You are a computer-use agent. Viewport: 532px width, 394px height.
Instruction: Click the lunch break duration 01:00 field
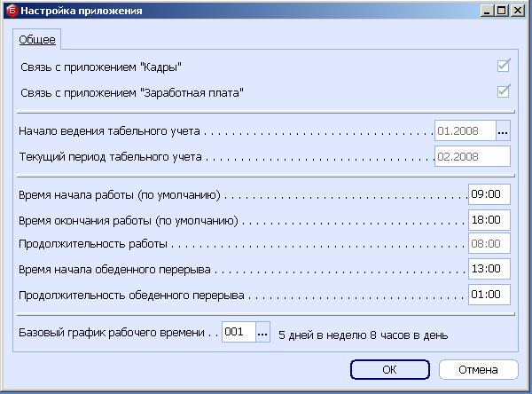tap(489, 295)
